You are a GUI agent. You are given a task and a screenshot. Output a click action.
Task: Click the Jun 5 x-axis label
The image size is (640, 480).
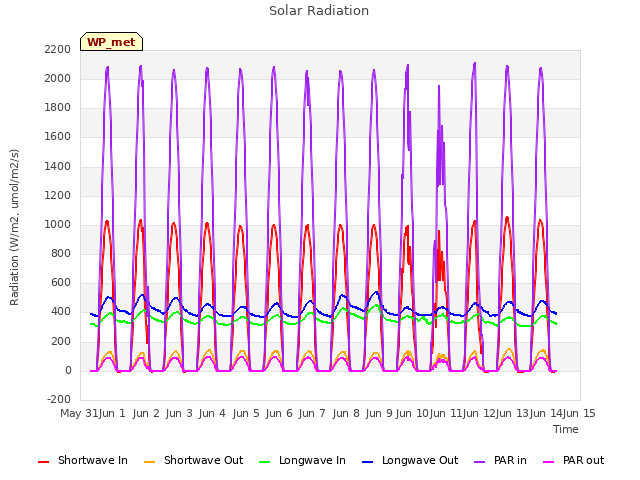(246, 413)
